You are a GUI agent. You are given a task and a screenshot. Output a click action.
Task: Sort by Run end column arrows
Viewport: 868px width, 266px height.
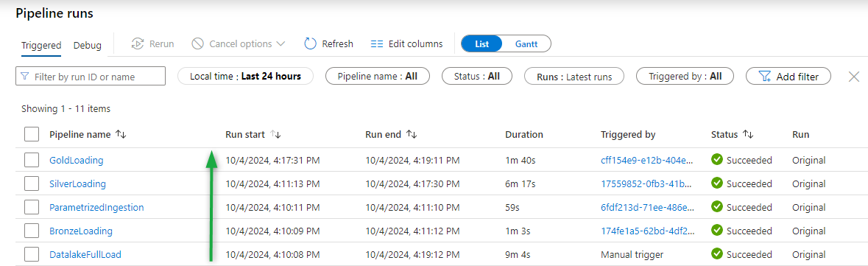(x=412, y=134)
